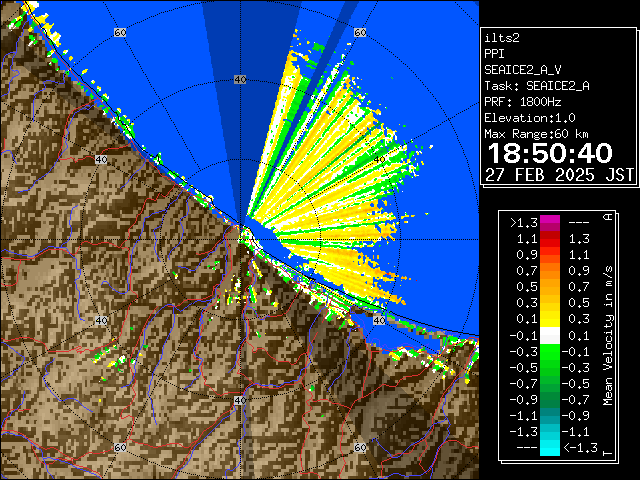The height and width of the screenshot is (480, 640).
Task: Click the Mean Velocity in m/s label
Action: pyautogui.click(x=608, y=336)
